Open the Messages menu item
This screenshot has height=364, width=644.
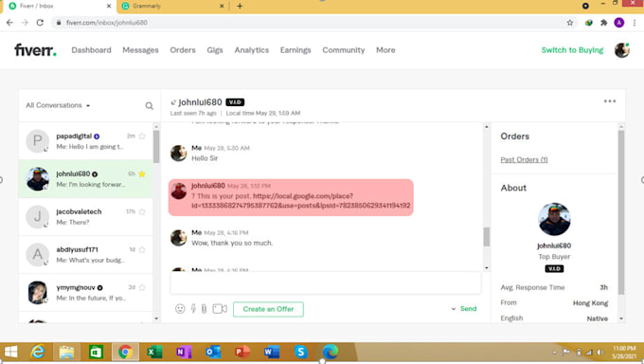pyautogui.click(x=140, y=50)
